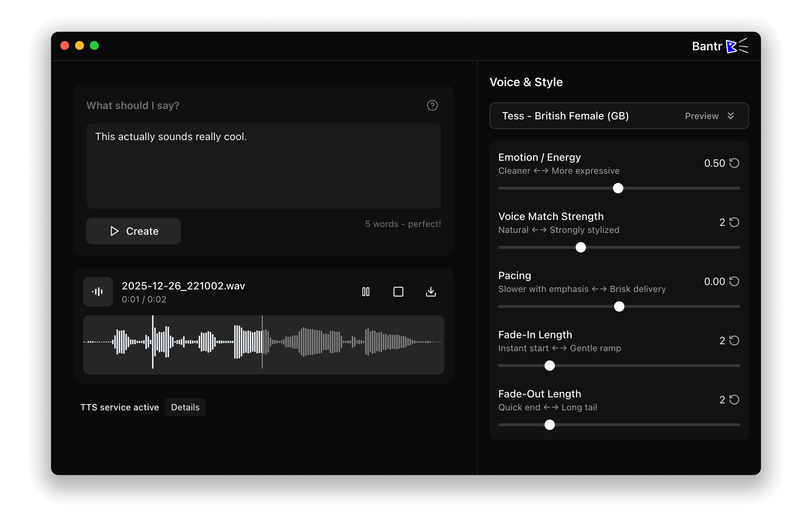This screenshot has height=512, width=812.
Task: Reset Voice Match Strength value
Action: click(735, 222)
